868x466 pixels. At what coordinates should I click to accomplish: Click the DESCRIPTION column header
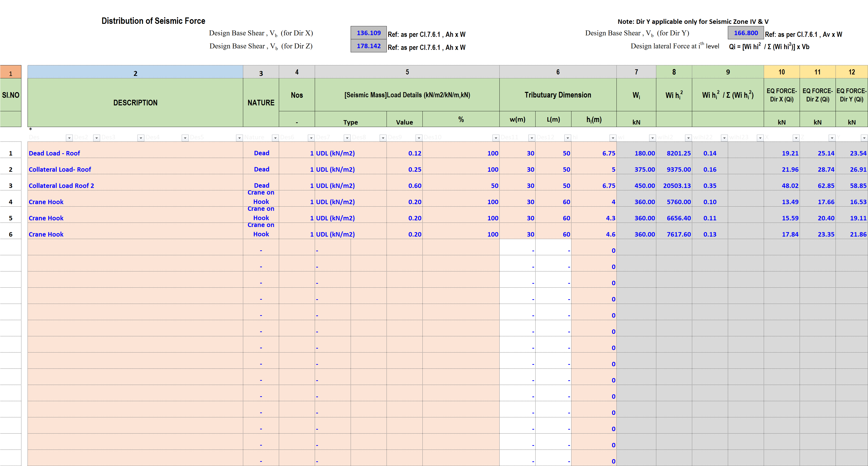(135, 103)
